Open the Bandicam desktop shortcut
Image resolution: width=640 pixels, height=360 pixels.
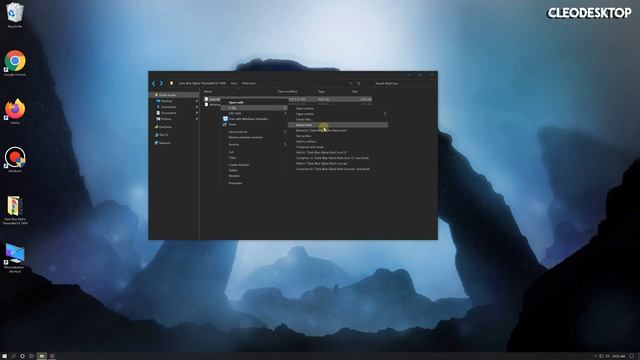[15, 159]
